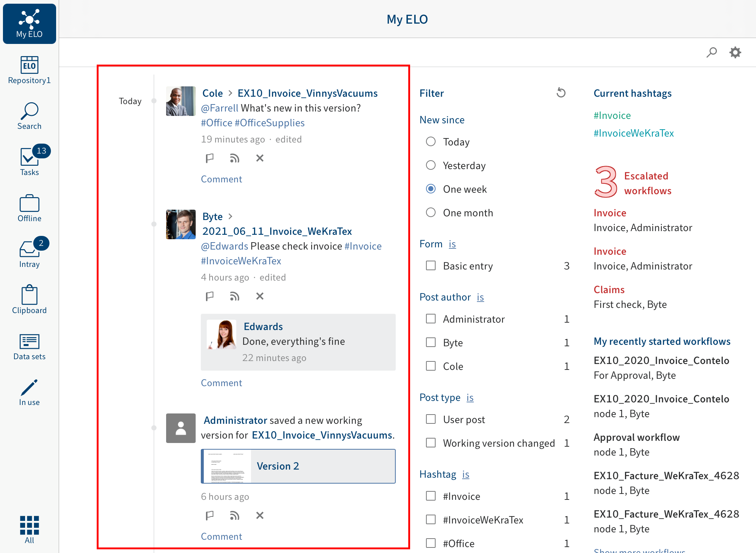Check the Byte author filter
The height and width of the screenshot is (553, 756).
click(x=431, y=343)
